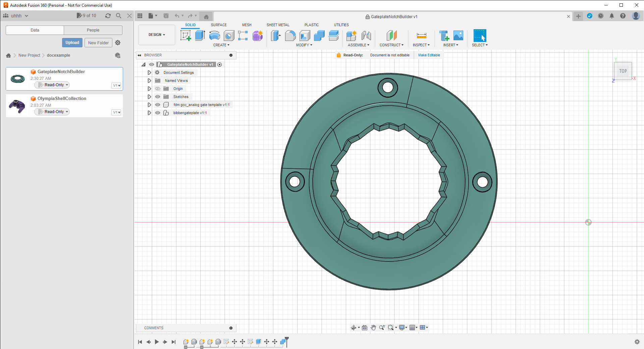Switch to the SHEET METAL tab
The width and height of the screenshot is (644, 349).
click(x=278, y=25)
